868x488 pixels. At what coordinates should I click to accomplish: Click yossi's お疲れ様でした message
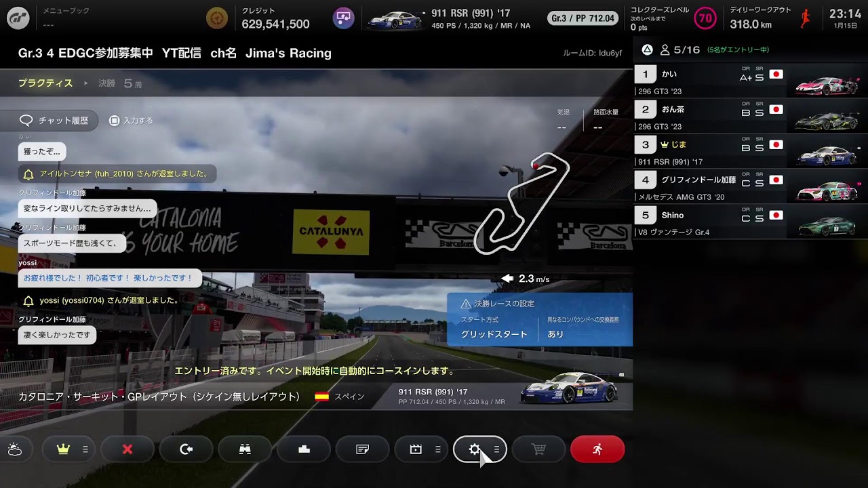[109, 278]
